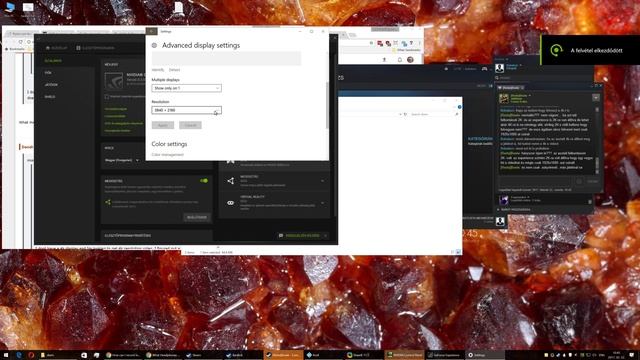The image size is (640, 360).
Task: Click the Steam chat message input field
Action: tap(536, 181)
